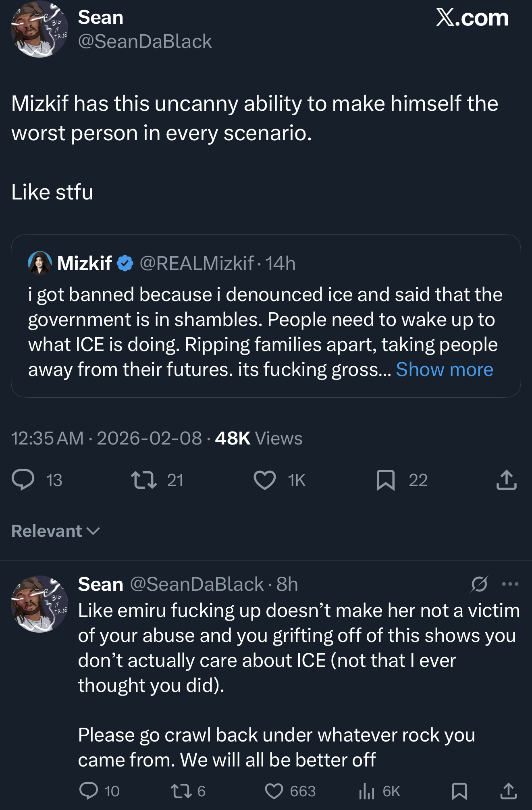View analytics for the 6K-view reply
The image size is (532, 810).
coord(367,791)
